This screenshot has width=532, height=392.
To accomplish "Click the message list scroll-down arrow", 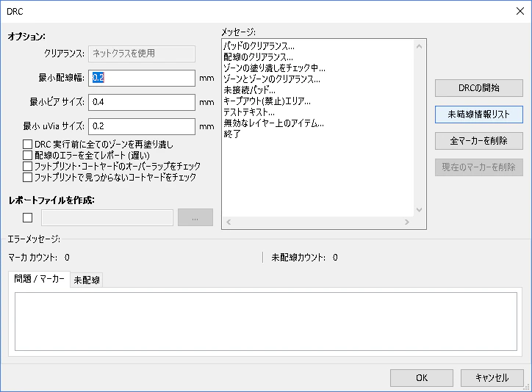I will tap(419, 210).
